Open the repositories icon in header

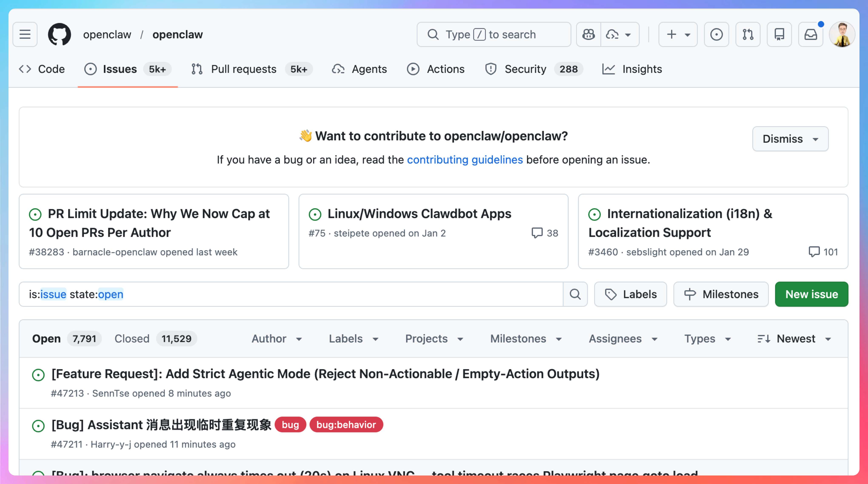(779, 34)
